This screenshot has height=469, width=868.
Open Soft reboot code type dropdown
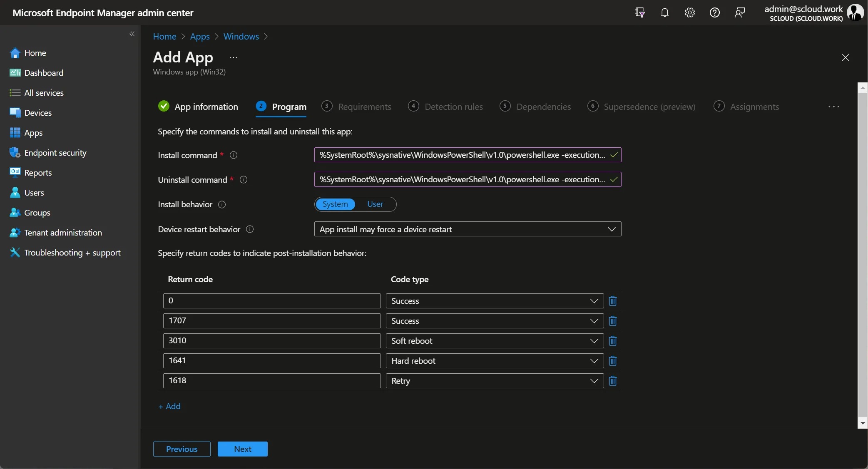495,341
